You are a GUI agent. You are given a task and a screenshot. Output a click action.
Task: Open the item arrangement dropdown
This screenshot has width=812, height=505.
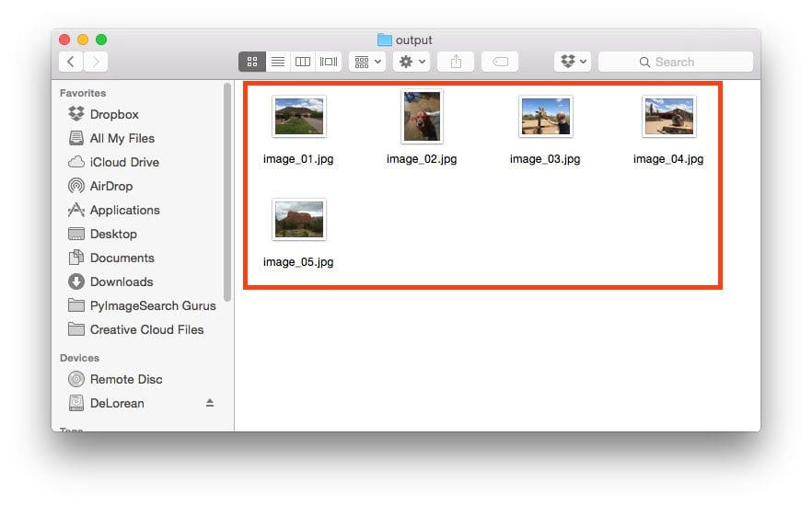coord(367,62)
